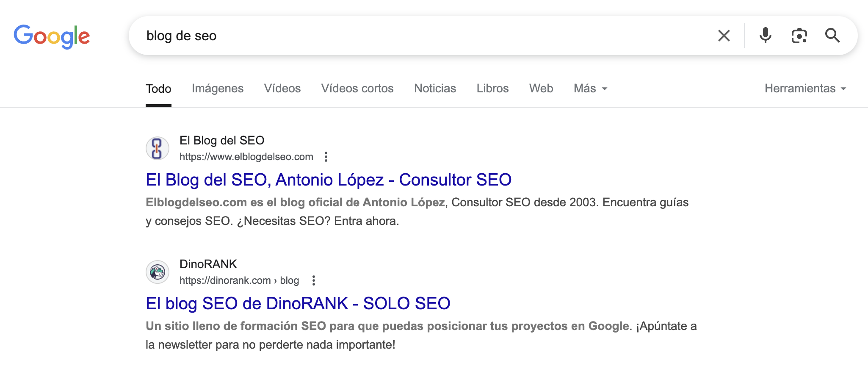868x366 pixels.
Task: Open the Vídeos cortos tab
Action: tap(357, 89)
